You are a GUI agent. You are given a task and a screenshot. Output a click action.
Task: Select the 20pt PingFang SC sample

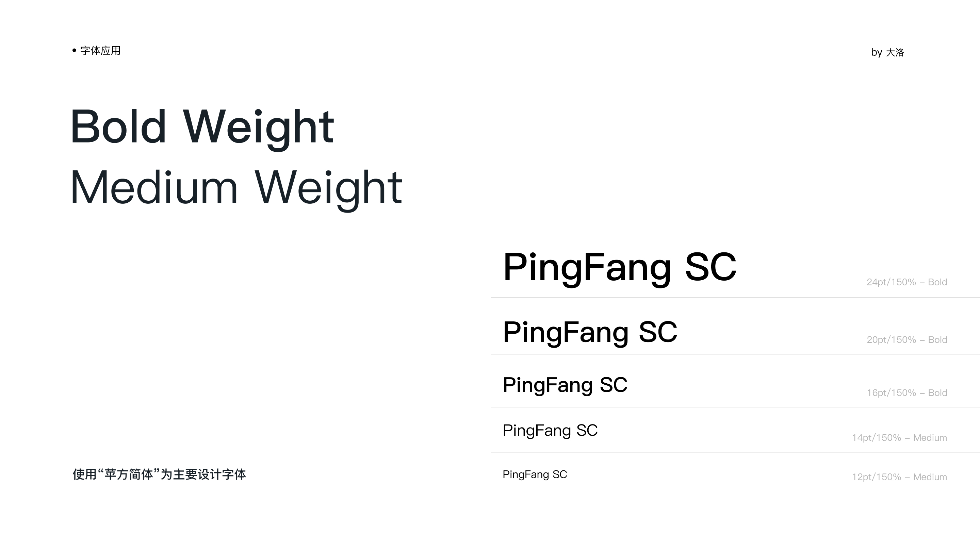coord(590,333)
